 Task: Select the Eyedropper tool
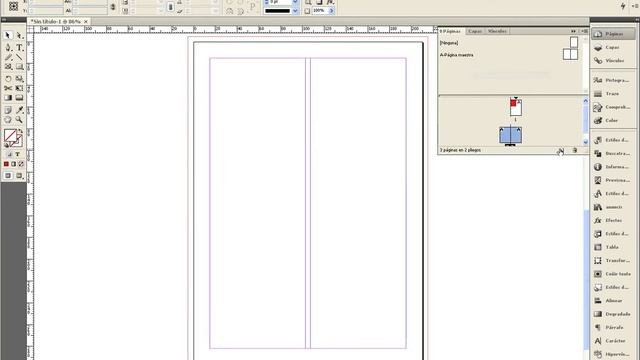tap(19, 110)
